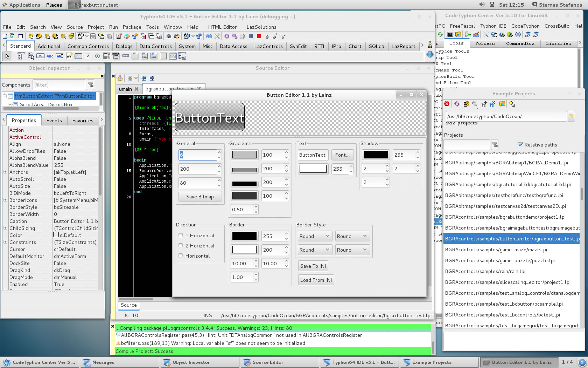The image size is (588, 368).
Task: Open the Package menu
Action: (x=132, y=27)
